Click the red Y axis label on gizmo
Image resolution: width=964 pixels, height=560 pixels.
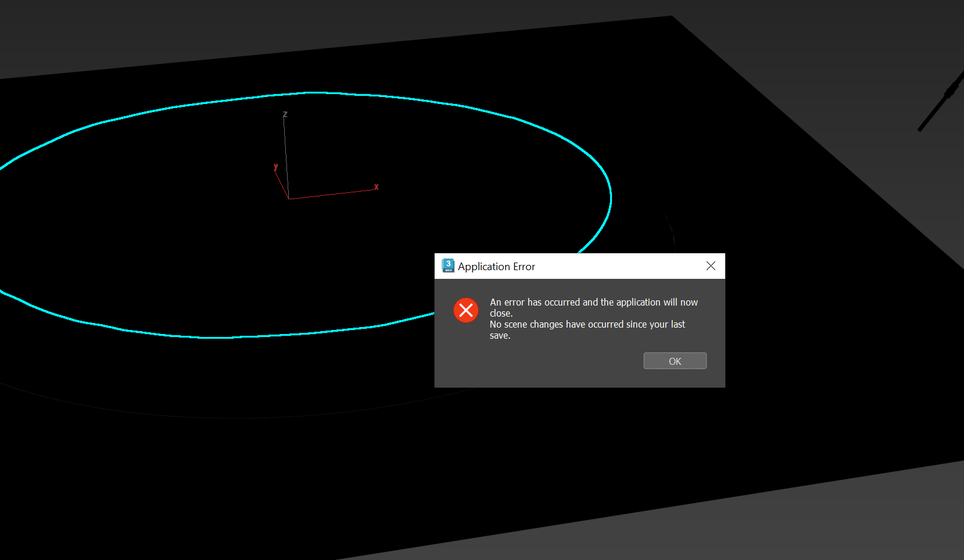tap(275, 167)
